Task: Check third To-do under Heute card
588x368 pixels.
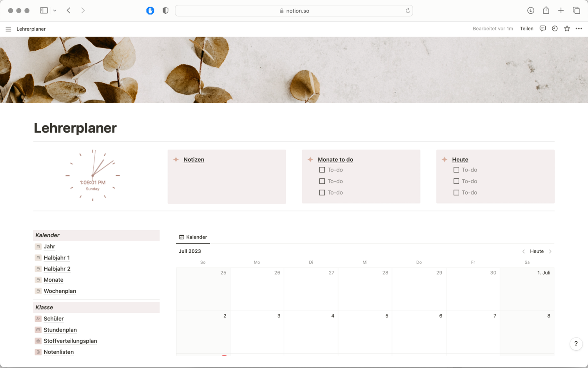Action: [x=456, y=193]
